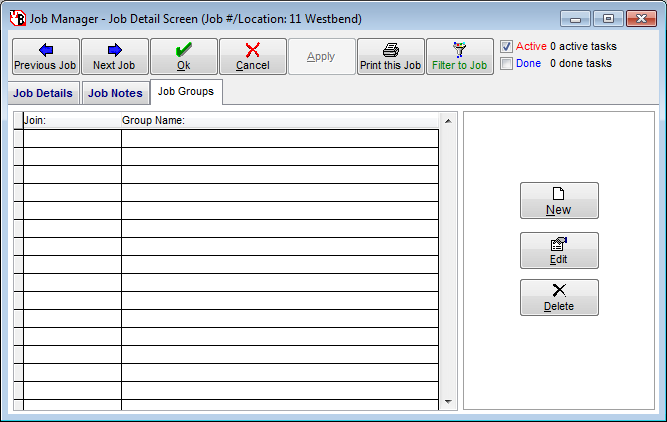Print this Job using printer icon
The height and width of the screenshot is (422, 667).
(391, 56)
